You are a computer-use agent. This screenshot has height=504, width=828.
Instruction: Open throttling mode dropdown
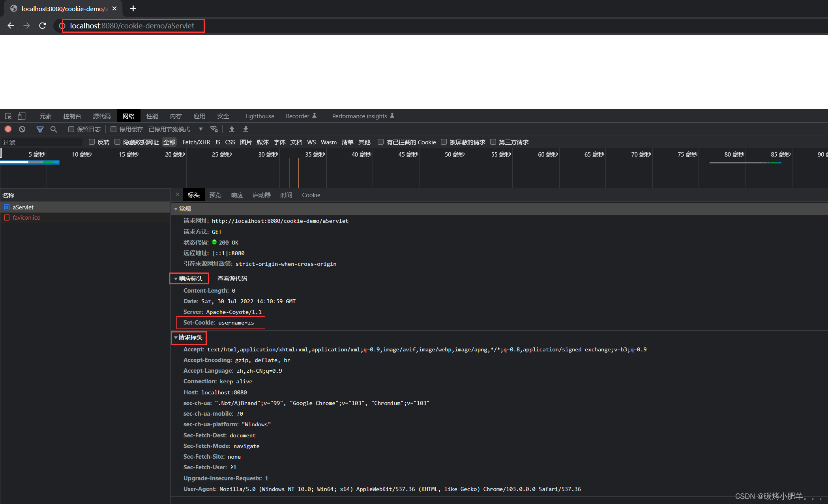[x=176, y=129]
